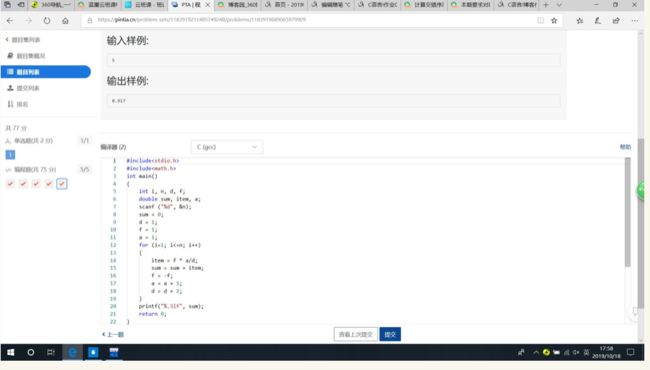Switch to the 360导航 tab
This screenshot has width=650, height=370.
click(x=51, y=5)
